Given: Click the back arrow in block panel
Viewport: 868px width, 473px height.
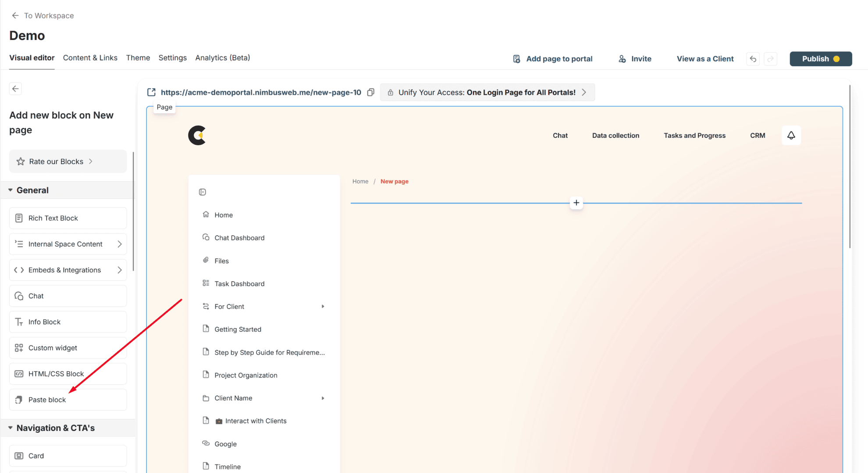Looking at the screenshot, I should (15, 89).
